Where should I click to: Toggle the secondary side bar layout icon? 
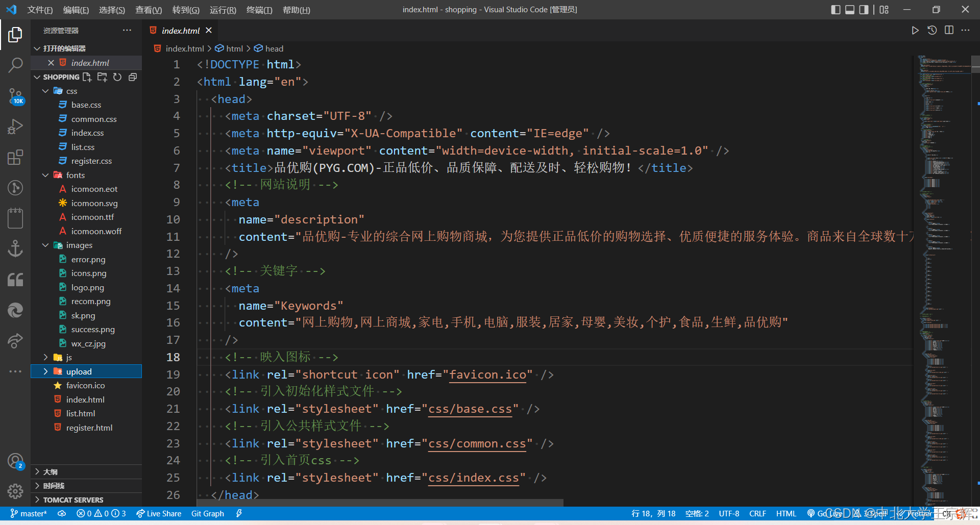864,10
